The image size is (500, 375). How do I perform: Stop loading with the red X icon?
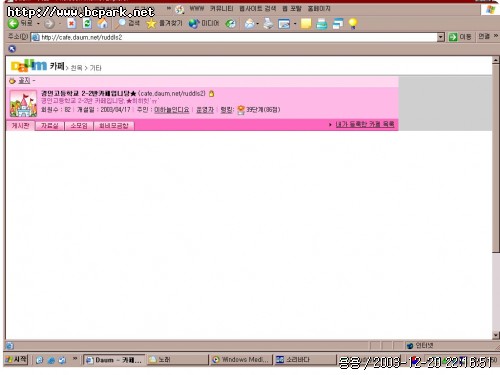71,23
